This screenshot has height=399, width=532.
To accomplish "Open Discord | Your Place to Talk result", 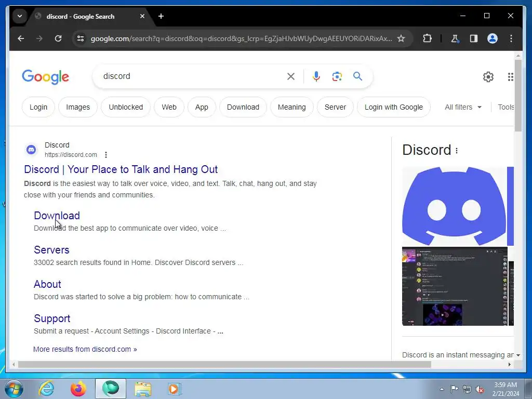I will [121, 169].
